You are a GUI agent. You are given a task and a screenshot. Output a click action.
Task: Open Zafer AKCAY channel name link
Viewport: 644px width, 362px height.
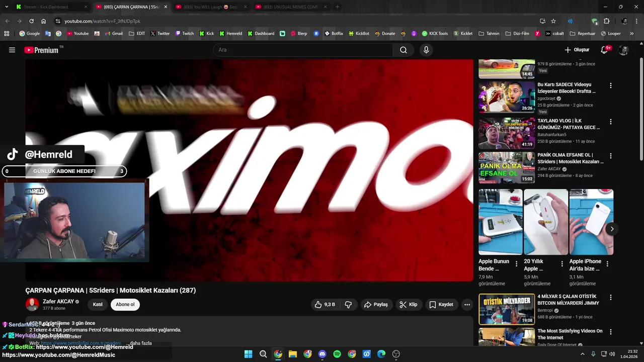click(58, 301)
